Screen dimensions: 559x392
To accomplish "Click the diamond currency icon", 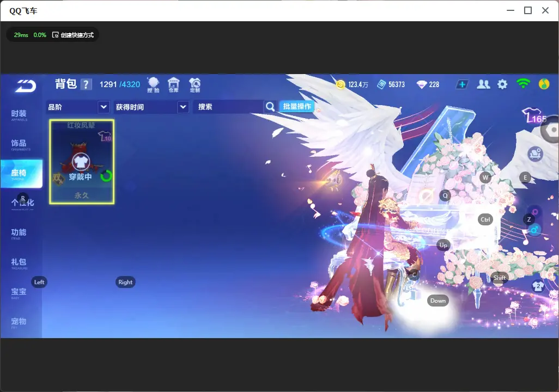I will pos(422,84).
